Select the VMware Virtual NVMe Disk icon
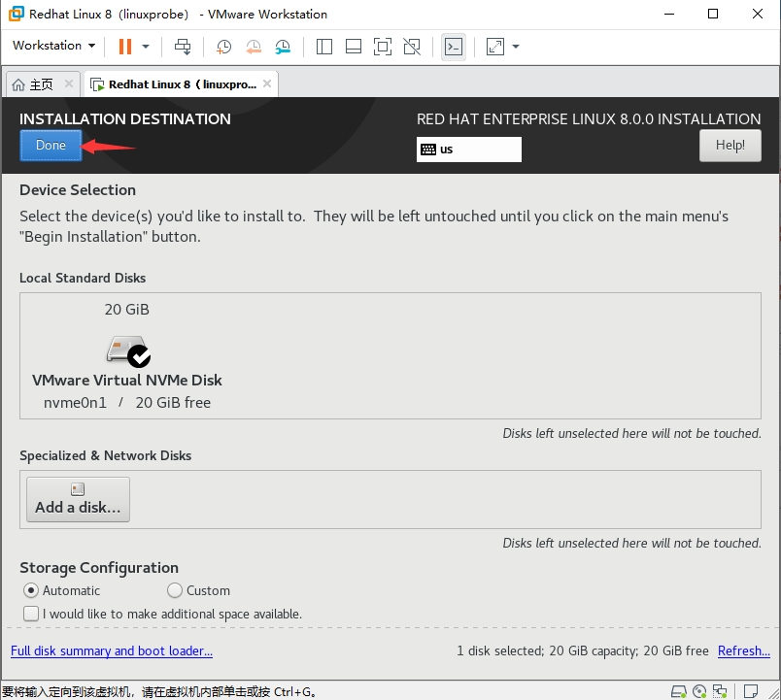781x700 pixels. 128,351
